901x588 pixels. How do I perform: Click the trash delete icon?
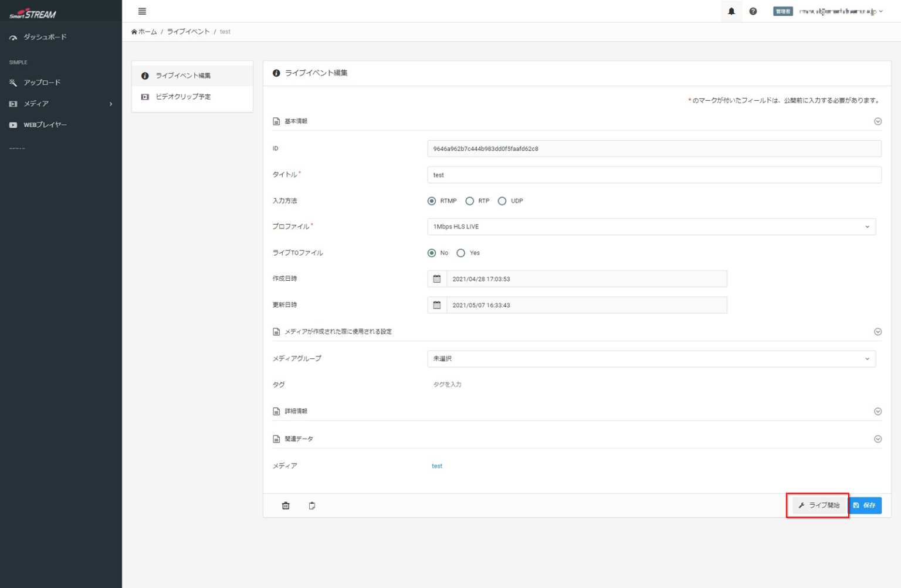(x=286, y=505)
